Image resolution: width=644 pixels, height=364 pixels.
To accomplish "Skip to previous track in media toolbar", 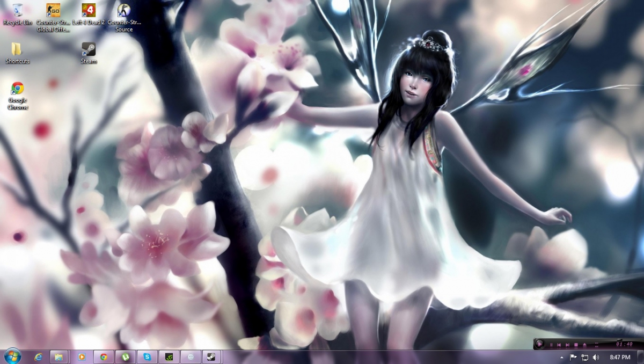I will pyautogui.click(x=559, y=345).
